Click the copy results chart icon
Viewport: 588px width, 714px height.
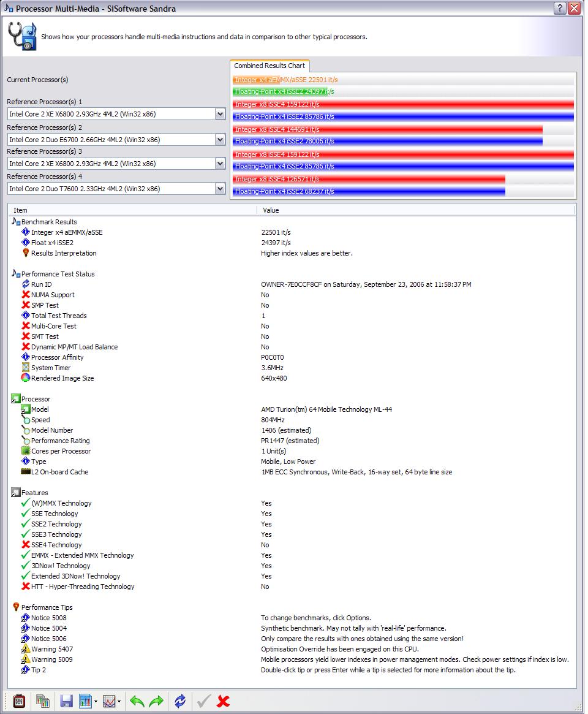pos(43,701)
